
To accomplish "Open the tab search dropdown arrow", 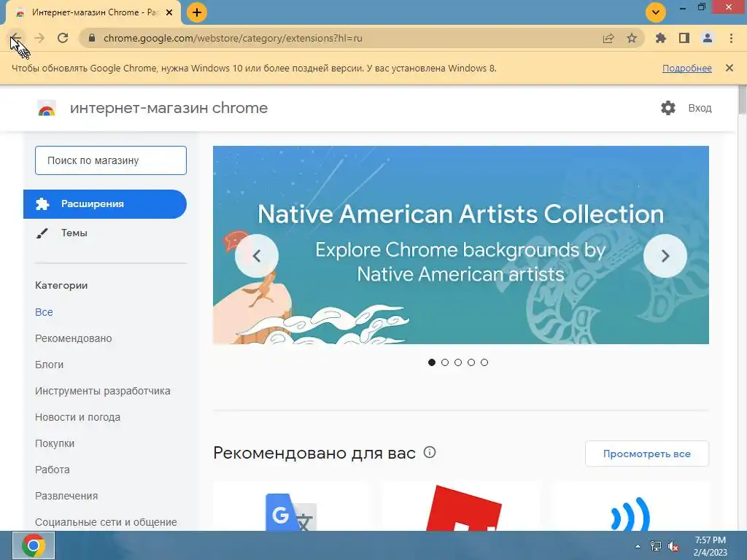I will click(x=656, y=12).
